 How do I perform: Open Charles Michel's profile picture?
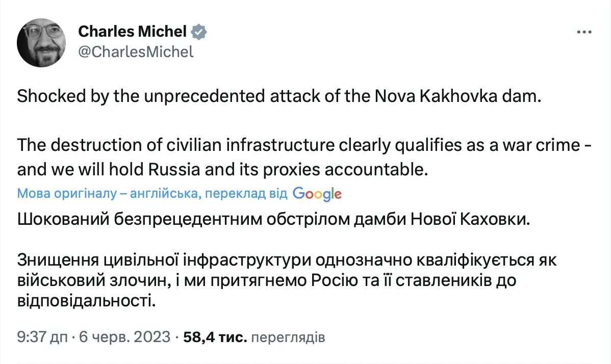click(x=41, y=43)
